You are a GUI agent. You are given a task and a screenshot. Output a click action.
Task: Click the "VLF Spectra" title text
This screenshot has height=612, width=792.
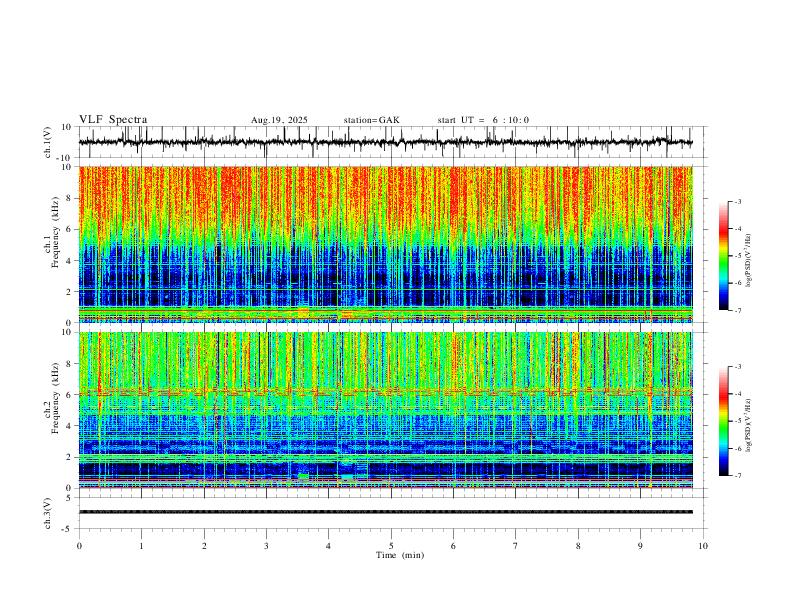tap(113, 120)
